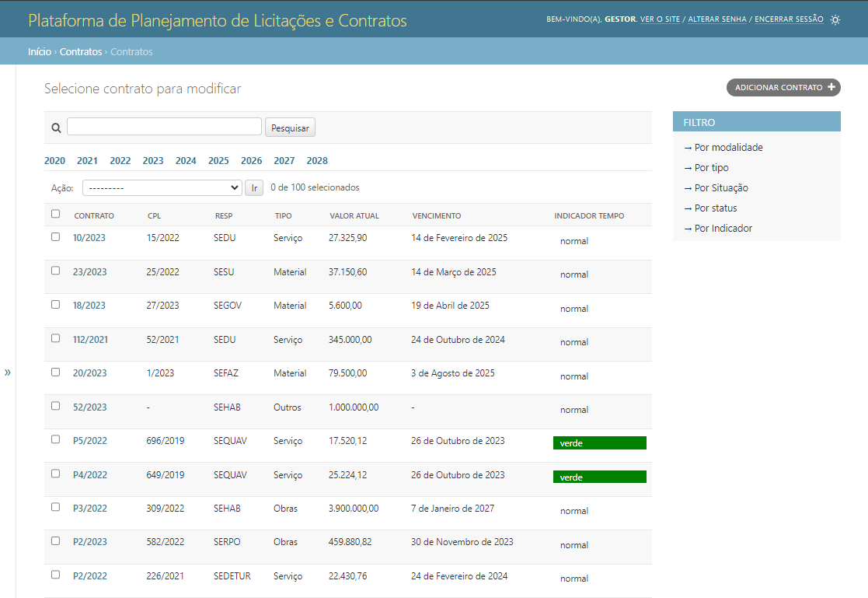Image resolution: width=868 pixels, height=598 pixels.
Task: Open contract 23/2023
Action: (89, 272)
